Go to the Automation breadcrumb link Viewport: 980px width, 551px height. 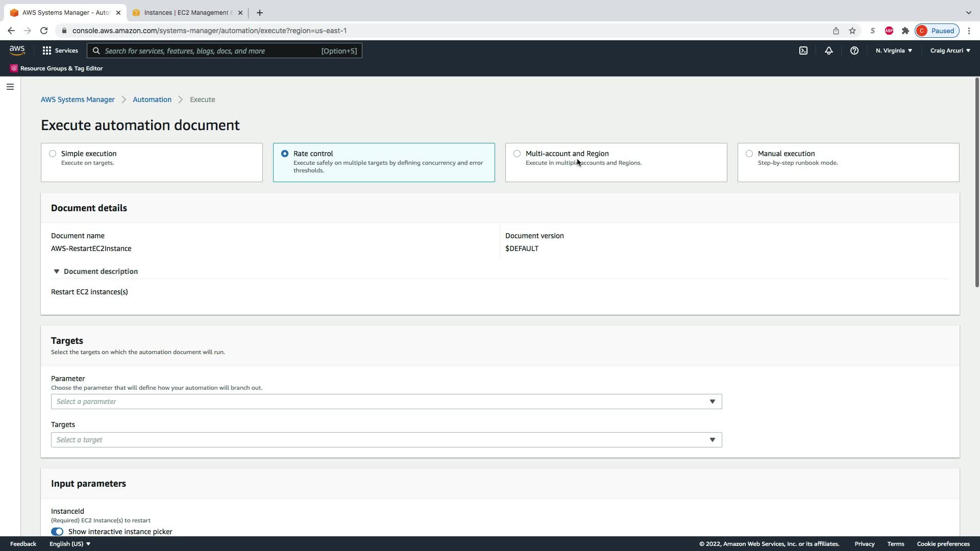point(152,99)
